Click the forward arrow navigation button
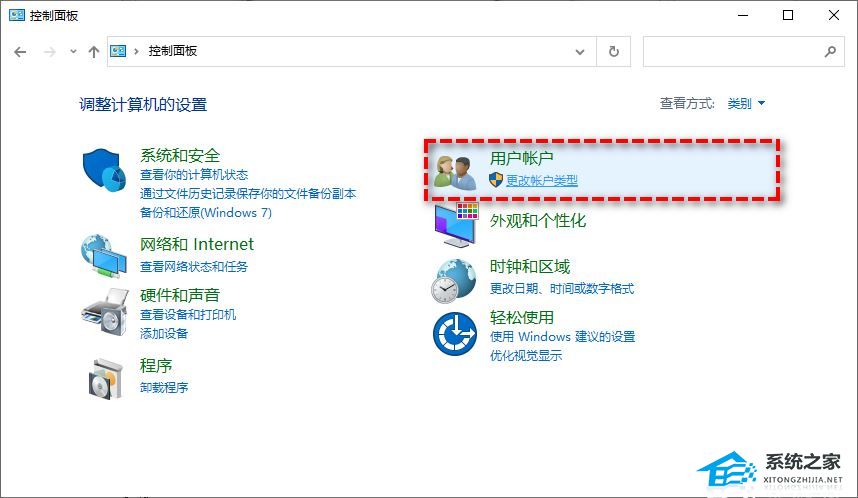 49,51
